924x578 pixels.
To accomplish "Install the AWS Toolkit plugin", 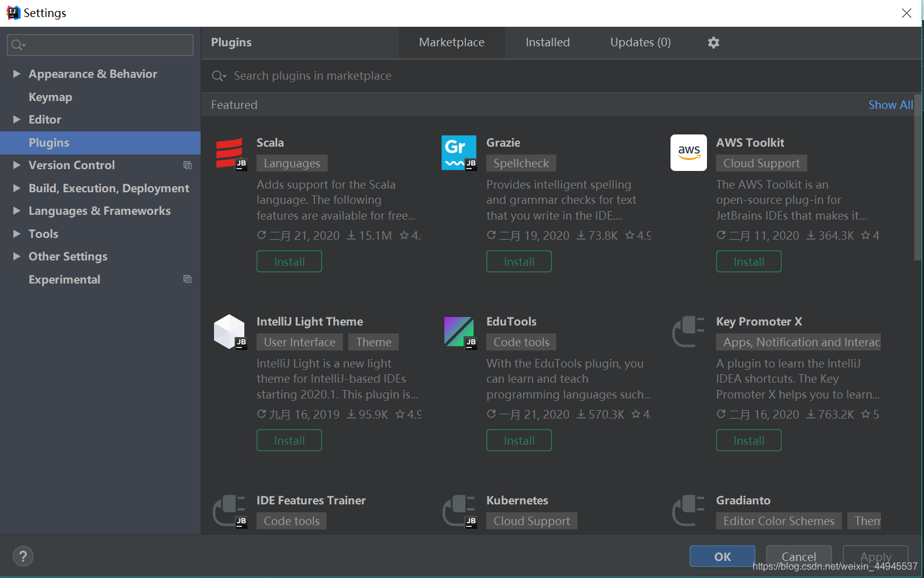I will 749,262.
